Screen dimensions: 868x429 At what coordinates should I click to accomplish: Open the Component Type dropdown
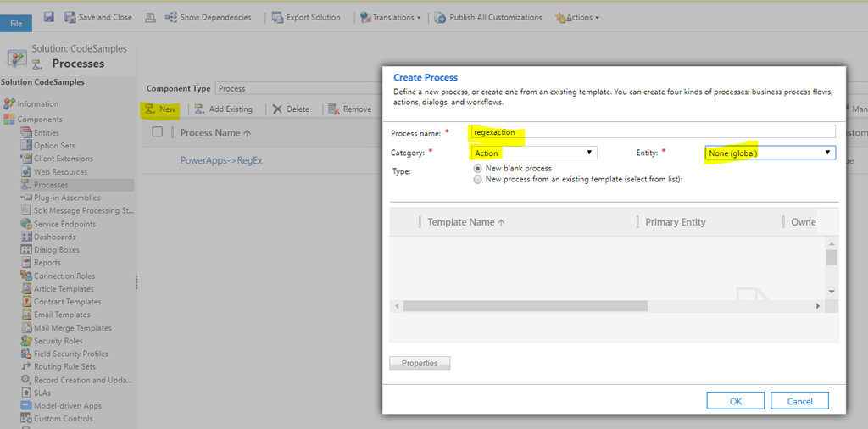tap(299, 88)
